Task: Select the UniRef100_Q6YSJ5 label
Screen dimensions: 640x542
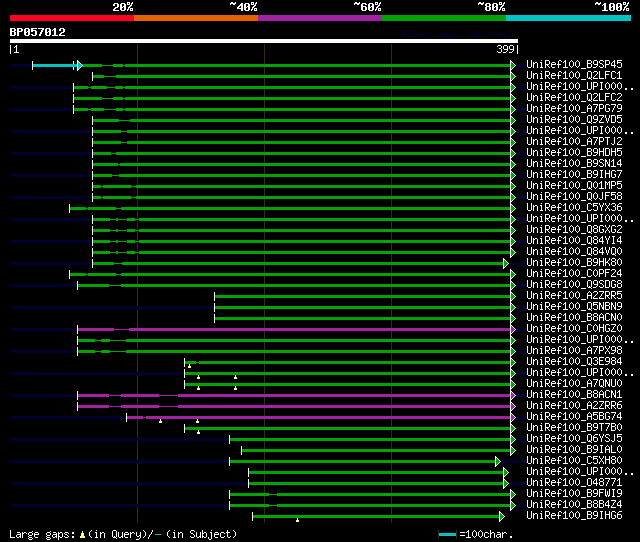Action: click(x=574, y=439)
